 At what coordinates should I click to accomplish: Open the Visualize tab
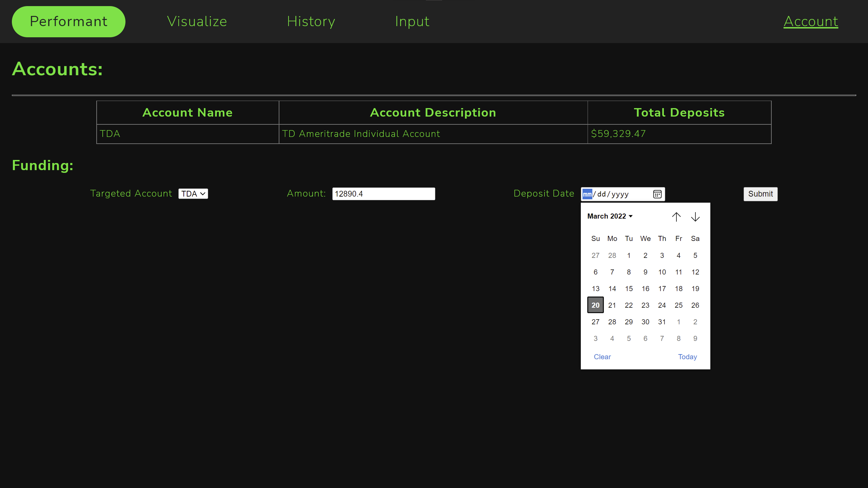[x=197, y=21]
